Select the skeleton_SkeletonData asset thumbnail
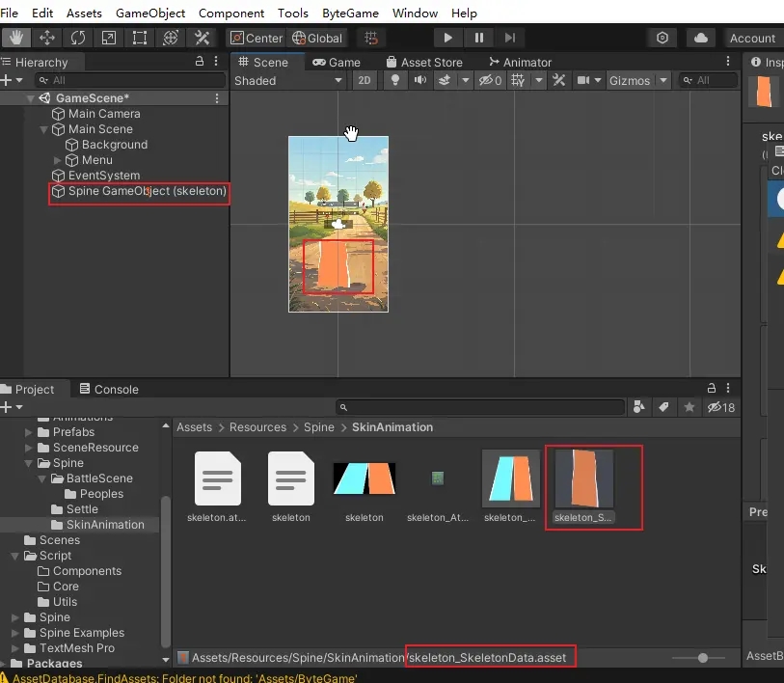 click(583, 478)
